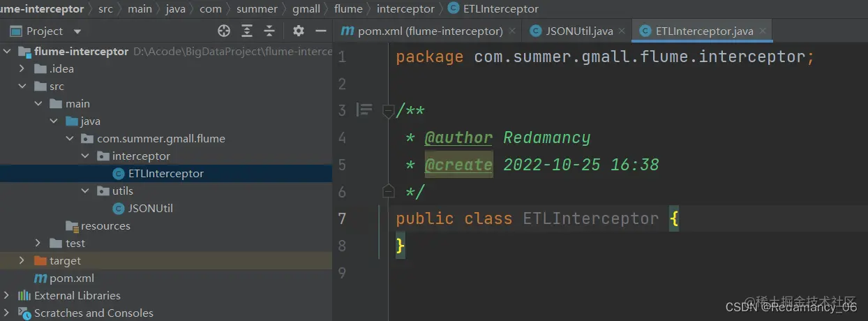This screenshot has width=868, height=321.
Task: Expand the target folder
Action: 22,260
